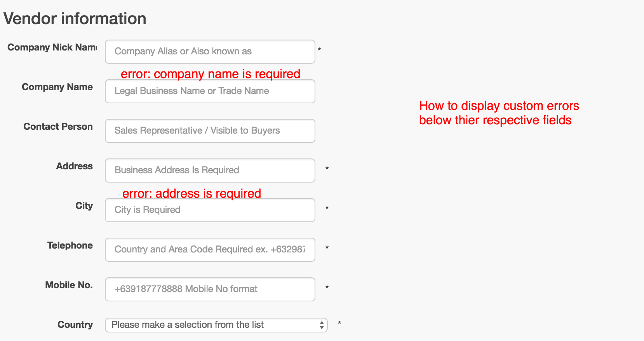The width and height of the screenshot is (644, 341).
Task: Click the Country field label
Action: [x=75, y=325]
